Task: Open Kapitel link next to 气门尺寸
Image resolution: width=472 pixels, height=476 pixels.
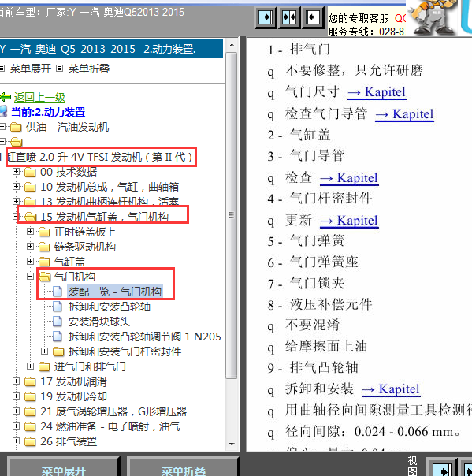Action: click(x=377, y=92)
